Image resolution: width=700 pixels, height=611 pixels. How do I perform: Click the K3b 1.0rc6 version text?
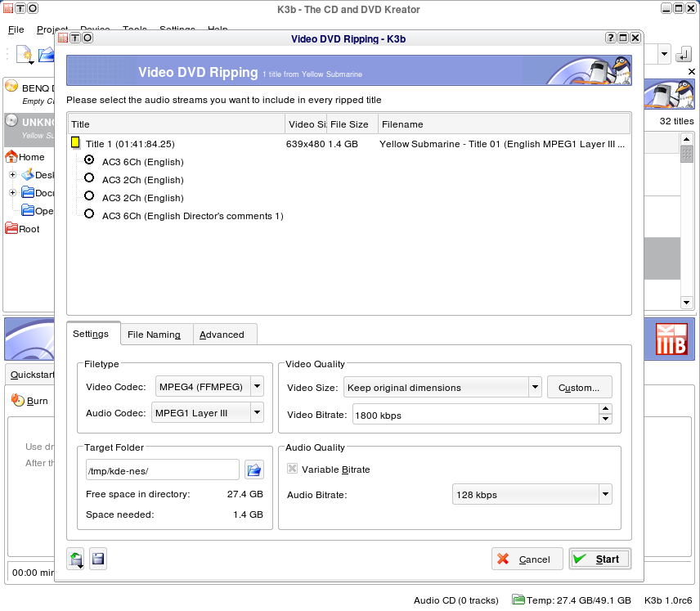click(668, 600)
